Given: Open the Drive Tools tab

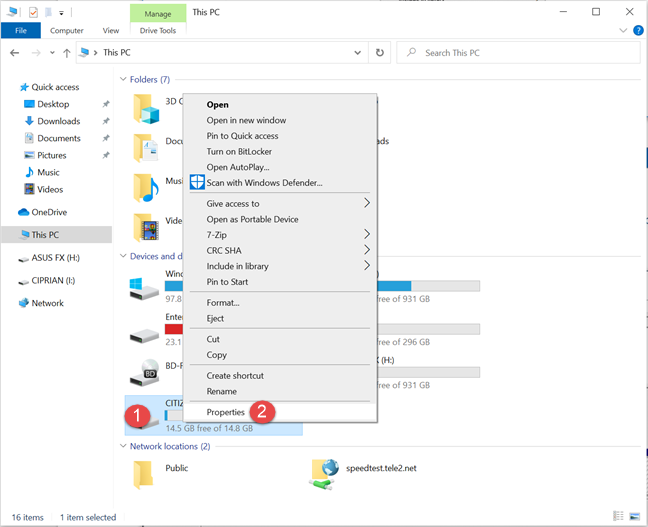Looking at the screenshot, I should 158,30.
